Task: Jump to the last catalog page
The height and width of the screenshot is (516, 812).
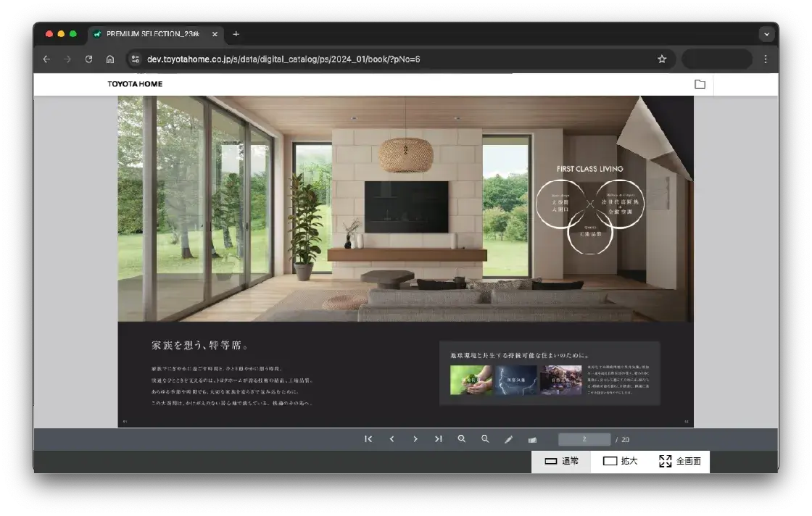Action: (439, 439)
